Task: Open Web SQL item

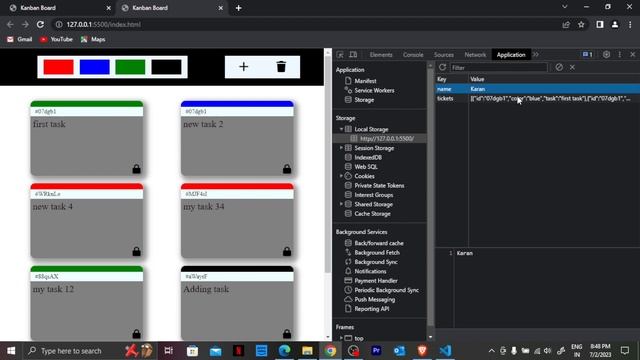Action: [366, 167]
